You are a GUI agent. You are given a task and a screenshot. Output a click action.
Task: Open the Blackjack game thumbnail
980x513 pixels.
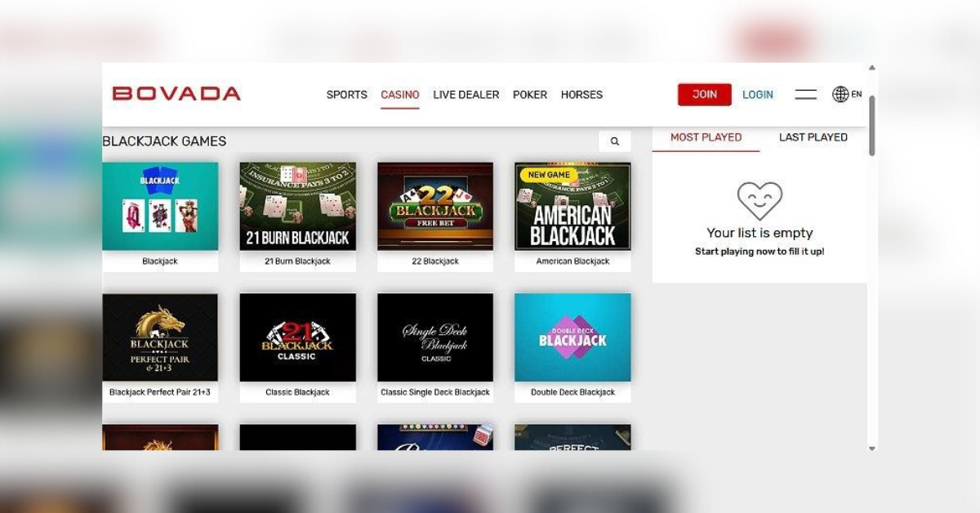[160, 206]
